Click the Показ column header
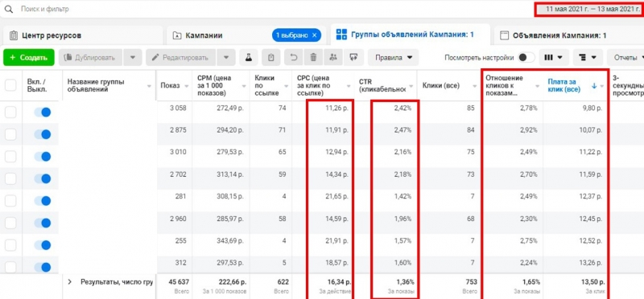This screenshot has width=644, height=299. coord(174,85)
